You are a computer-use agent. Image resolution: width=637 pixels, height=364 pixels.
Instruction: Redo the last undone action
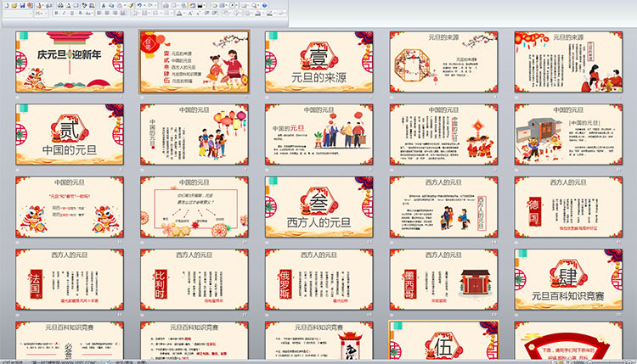pyautogui.click(x=150, y=6)
